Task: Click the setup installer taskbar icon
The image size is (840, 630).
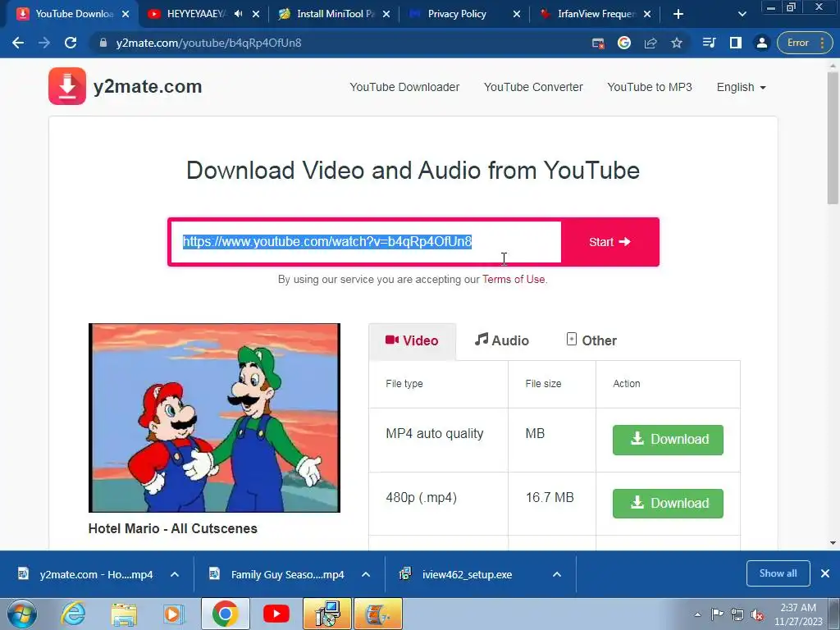Action: (326, 614)
